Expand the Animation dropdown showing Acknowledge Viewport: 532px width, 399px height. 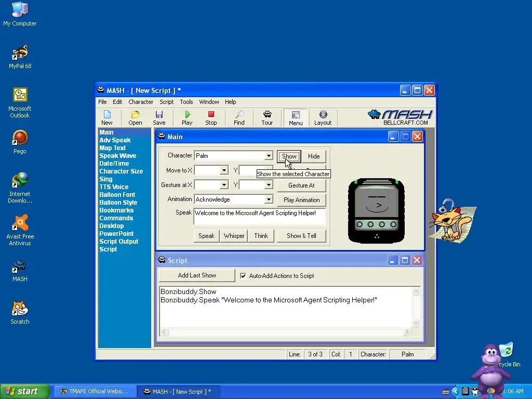click(269, 199)
